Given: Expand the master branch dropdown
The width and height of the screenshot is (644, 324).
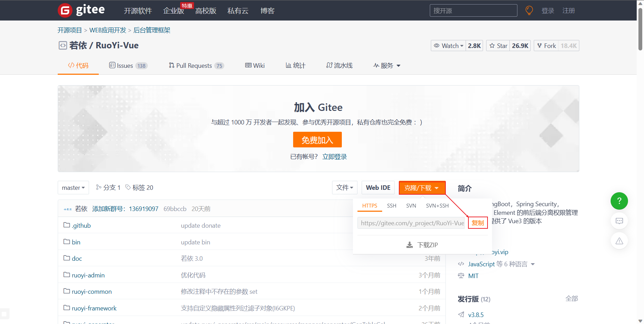Looking at the screenshot, I should tap(73, 187).
